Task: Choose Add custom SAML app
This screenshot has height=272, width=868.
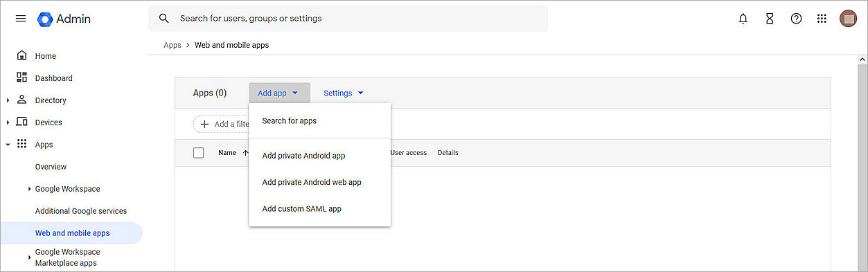Action: coord(319,208)
